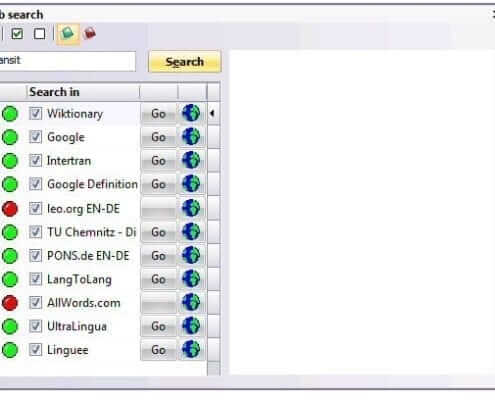Viewport: 495px width, 400px height.
Task: Click the green status light beside UltraLingua
Action: tap(10, 326)
